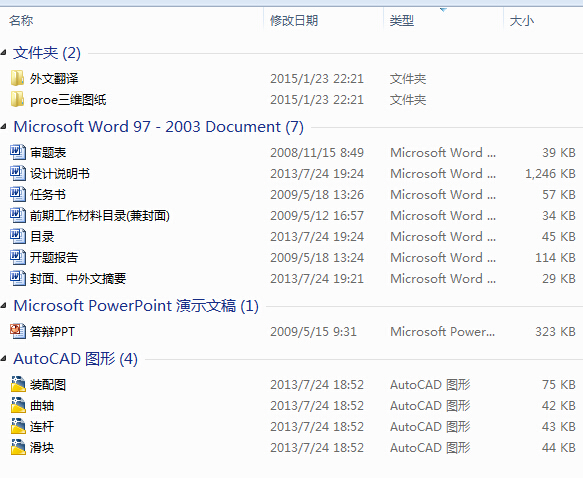Select the file named 开题报告
The width and height of the screenshot is (583, 478).
(54, 258)
